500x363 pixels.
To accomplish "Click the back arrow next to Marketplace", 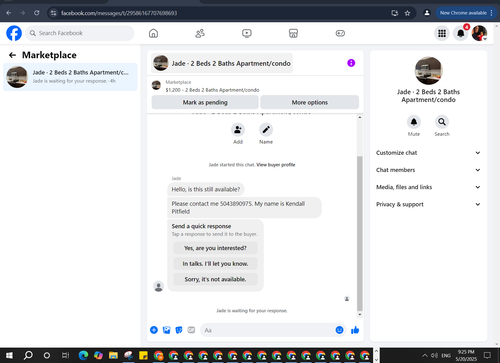I will (x=13, y=55).
